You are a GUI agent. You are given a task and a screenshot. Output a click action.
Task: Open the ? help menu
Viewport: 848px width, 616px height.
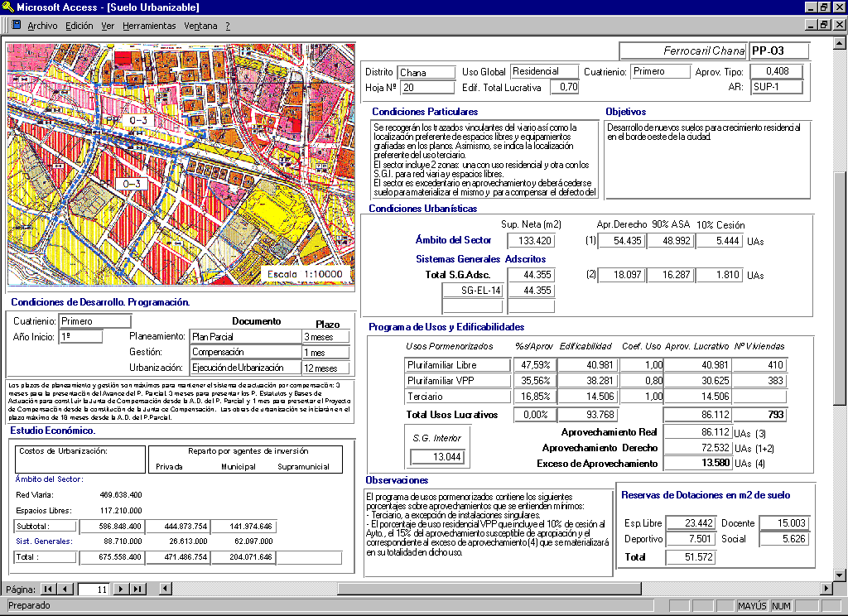228,26
